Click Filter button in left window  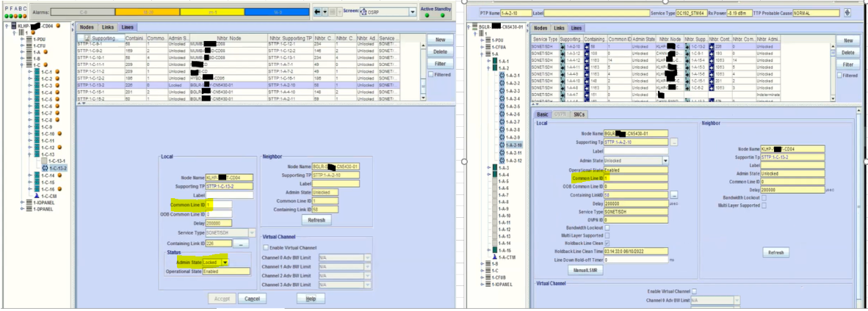440,65
